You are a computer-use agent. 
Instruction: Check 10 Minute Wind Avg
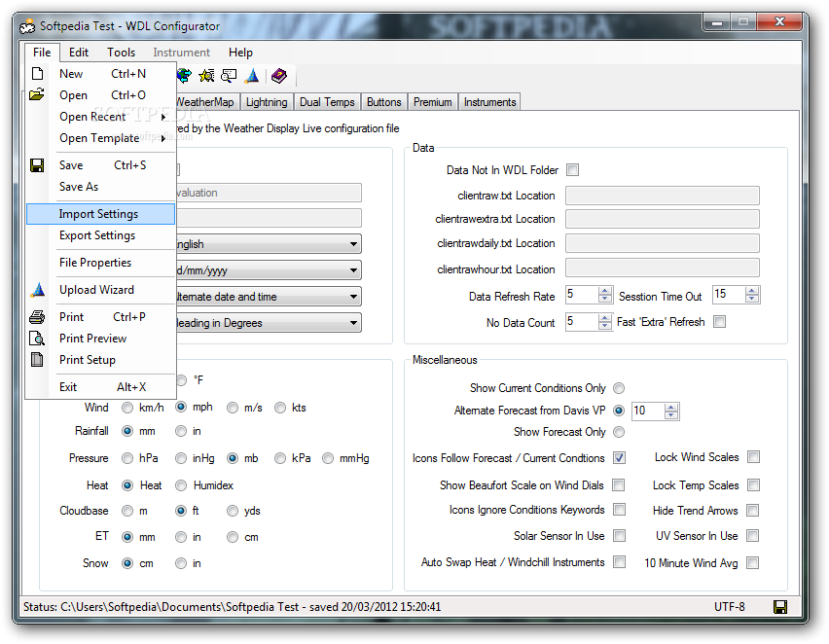pos(752,562)
